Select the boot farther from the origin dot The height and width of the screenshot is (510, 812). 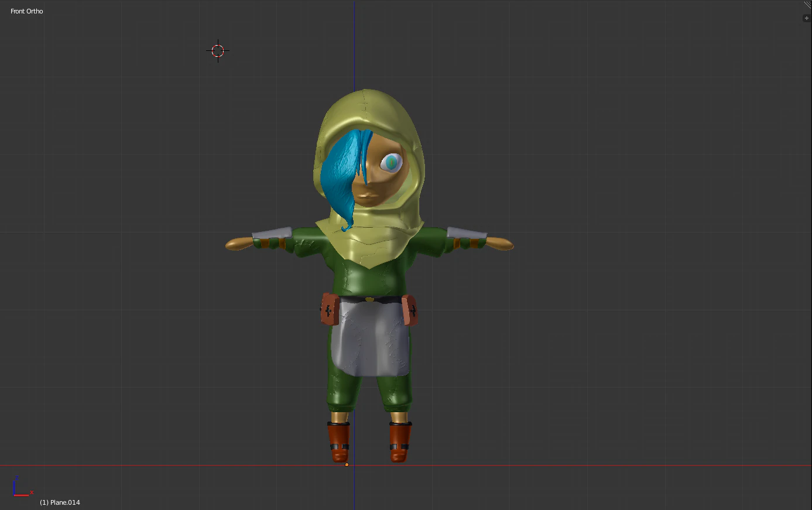click(x=400, y=442)
